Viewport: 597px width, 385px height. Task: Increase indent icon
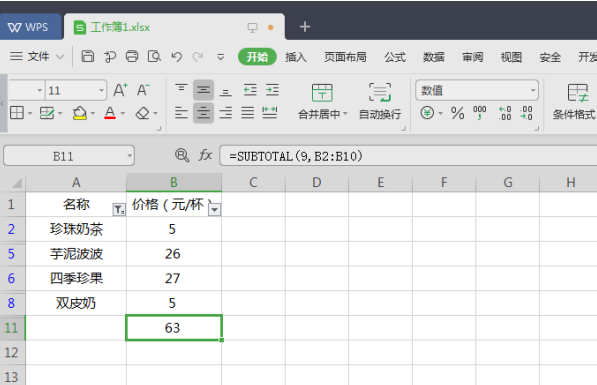[x=272, y=90]
